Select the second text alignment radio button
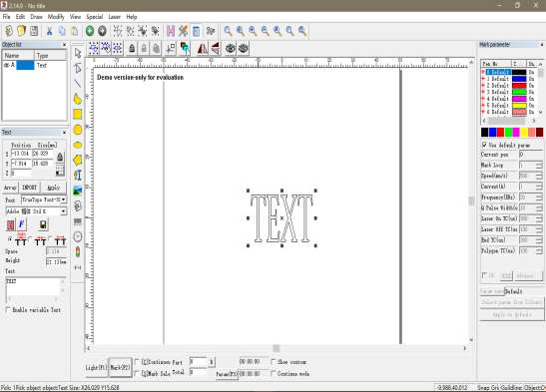 pos(30,239)
